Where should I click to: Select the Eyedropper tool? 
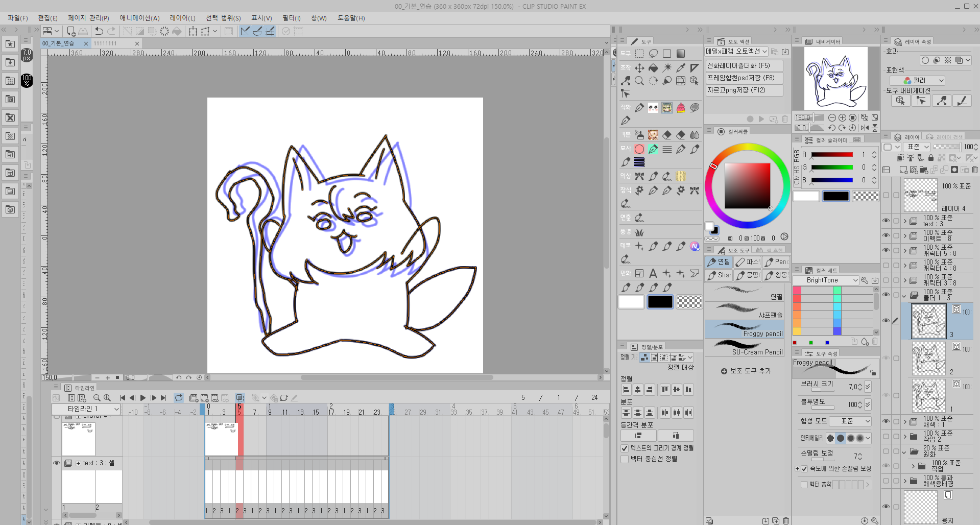point(681,67)
